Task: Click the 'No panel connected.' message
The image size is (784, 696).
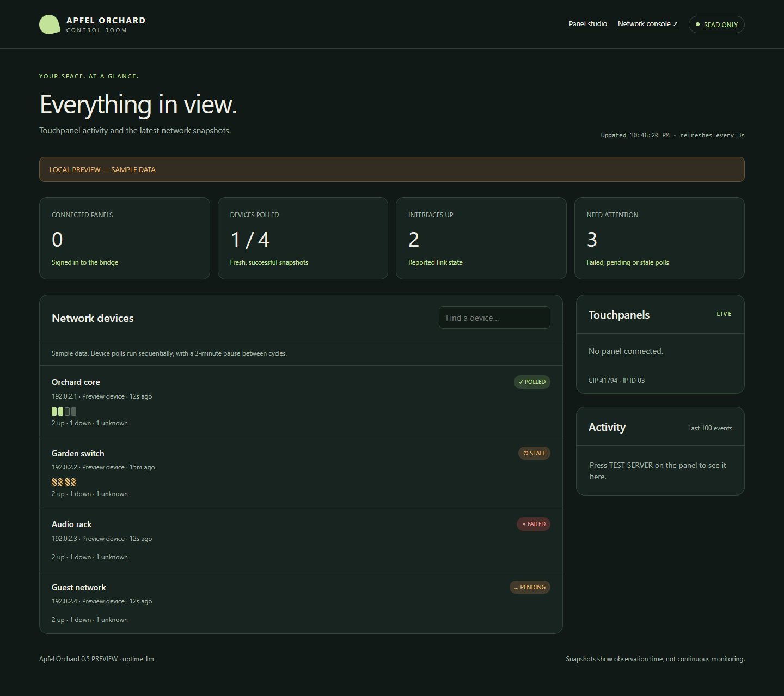Action: (626, 351)
